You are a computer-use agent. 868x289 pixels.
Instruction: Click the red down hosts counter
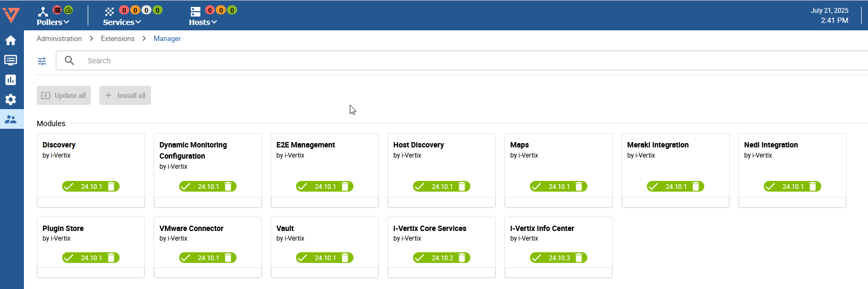(x=210, y=10)
